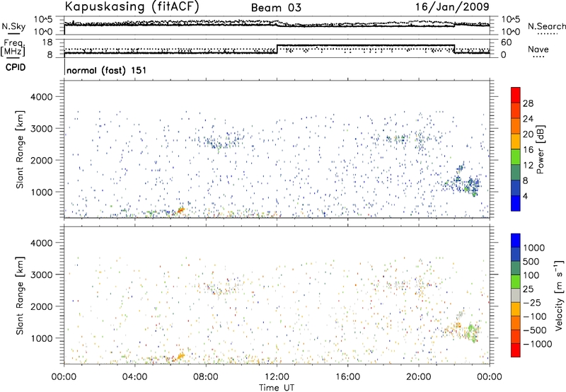
Task: Click the '04:00' time axis tick label
Action: click(x=134, y=377)
